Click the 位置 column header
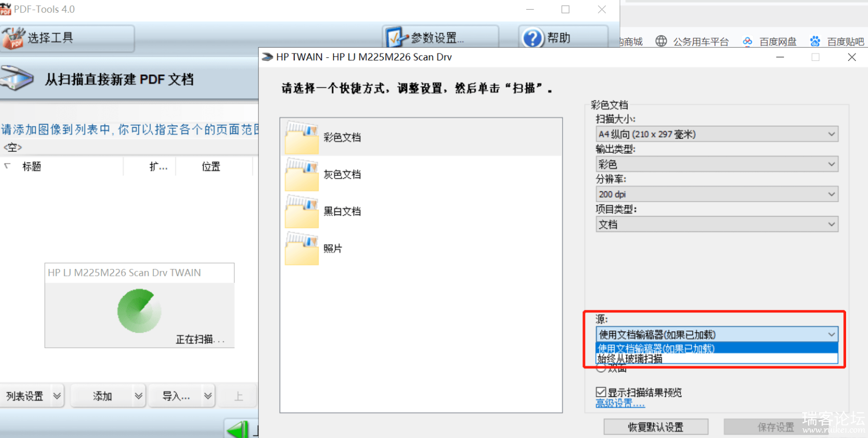Viewport: 868px width, 438px height. point(214,166)
